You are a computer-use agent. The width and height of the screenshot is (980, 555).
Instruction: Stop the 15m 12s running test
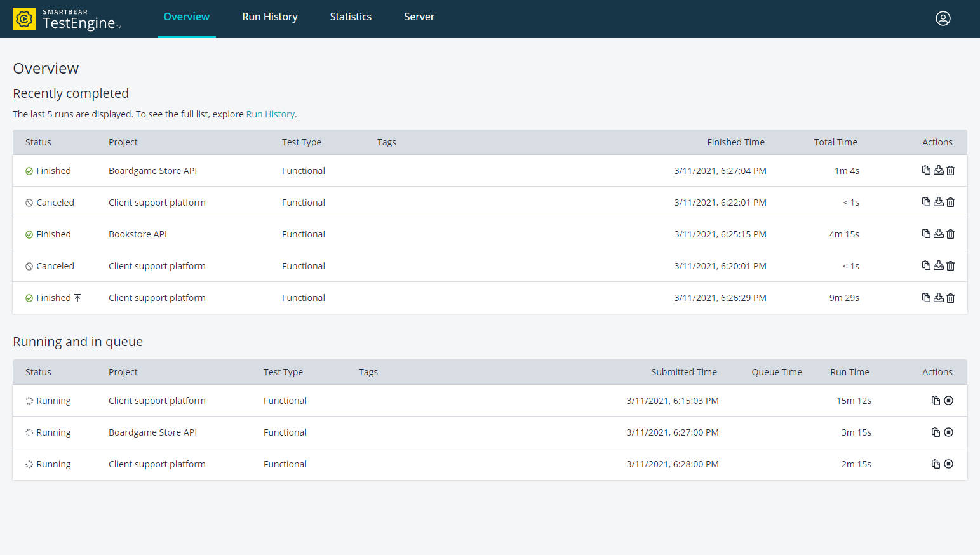point(949,400)
